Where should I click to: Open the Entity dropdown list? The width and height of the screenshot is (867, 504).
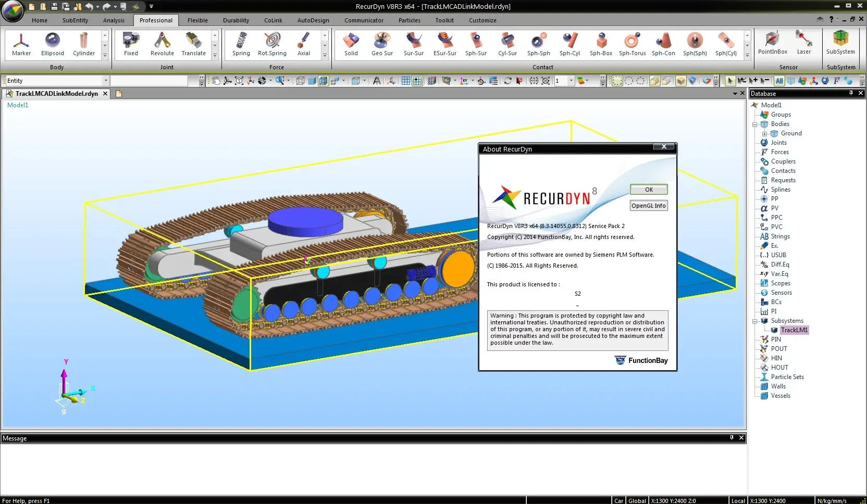pyautogui.click(x=106, y=81)
